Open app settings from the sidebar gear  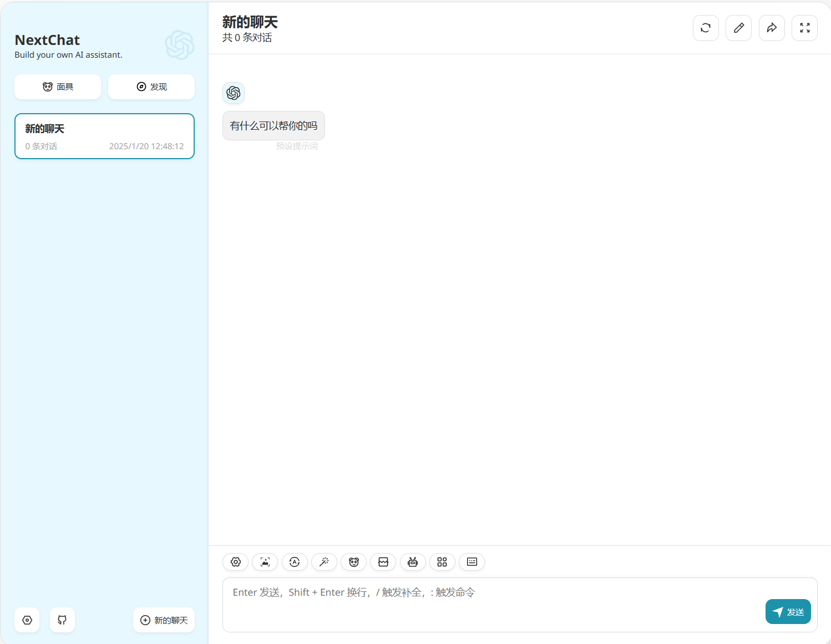point(27,620)
